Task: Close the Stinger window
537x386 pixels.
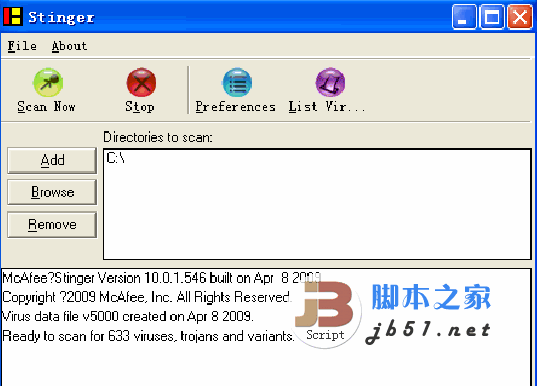Action: coord(520,17)
